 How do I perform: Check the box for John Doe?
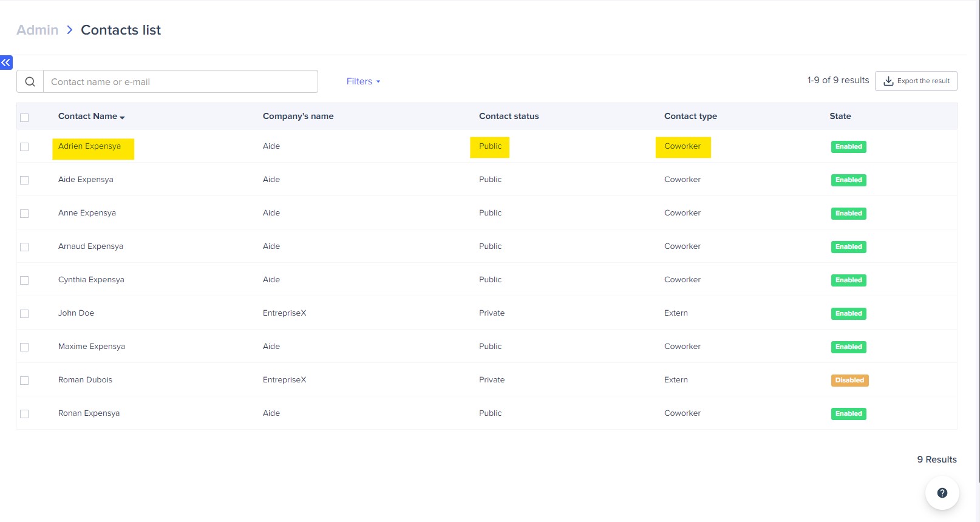click(24, 314)
